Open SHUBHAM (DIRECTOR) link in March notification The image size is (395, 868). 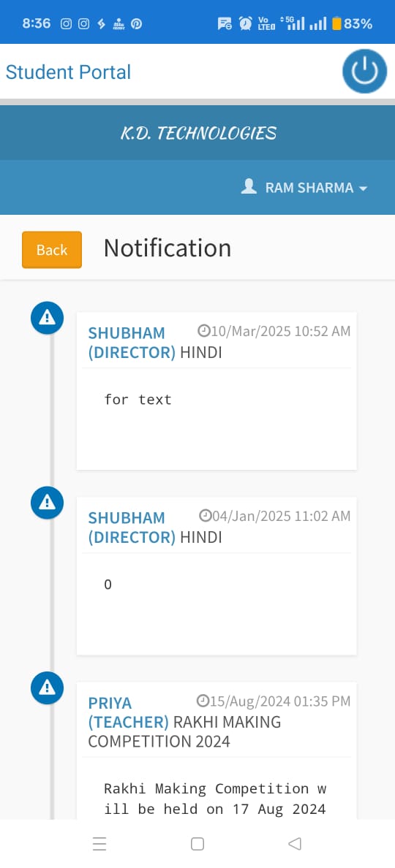[x=132, y=343]
